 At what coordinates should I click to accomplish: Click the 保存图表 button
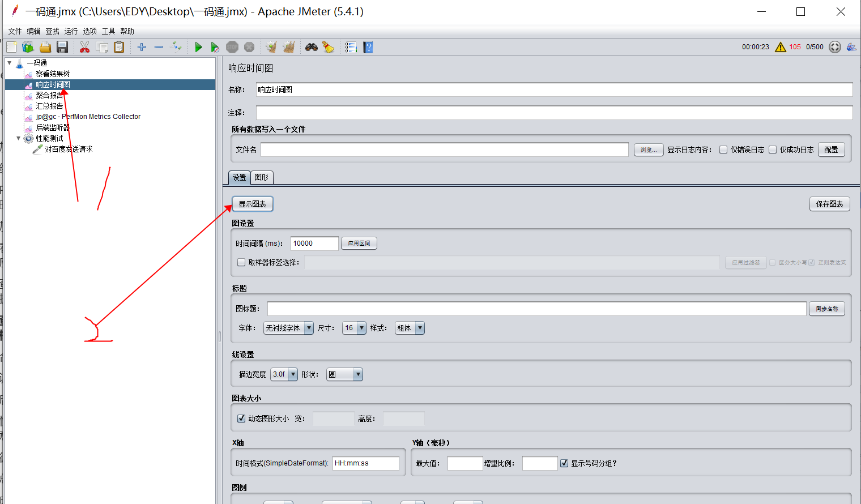[830, 204]
